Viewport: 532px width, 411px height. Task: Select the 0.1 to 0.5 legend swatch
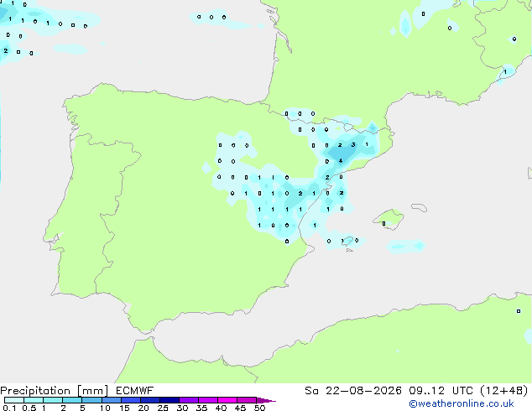click(x=14, y=400)
